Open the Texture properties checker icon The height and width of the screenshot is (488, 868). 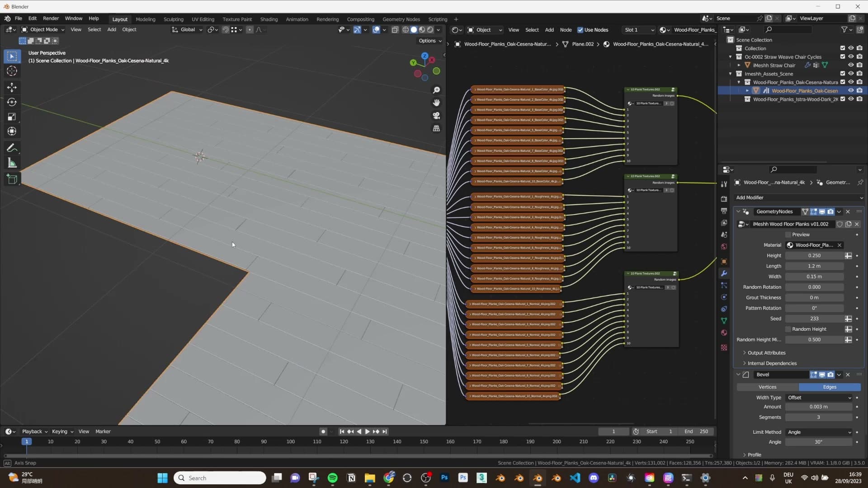(x=724, y=347)
